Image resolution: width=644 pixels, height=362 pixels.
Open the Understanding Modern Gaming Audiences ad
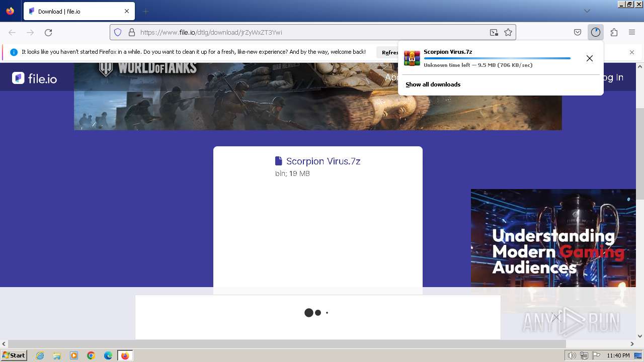coord(553,251)
